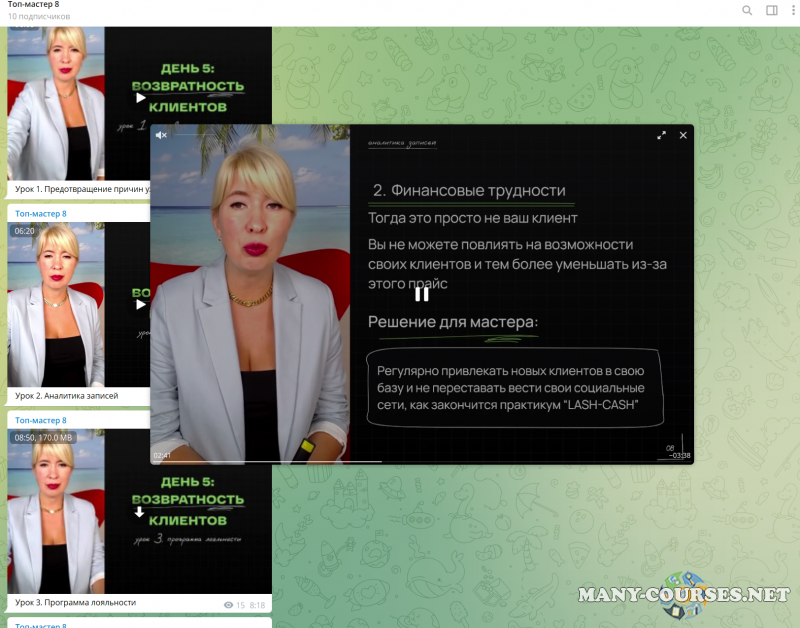Click the 06:20 duration badge

click(23, 231)
